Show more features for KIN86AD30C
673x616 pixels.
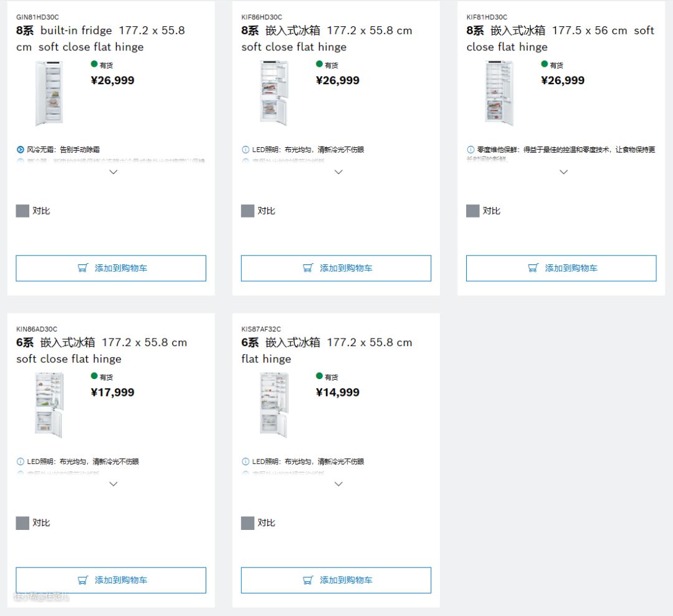[x=113, y=484]
